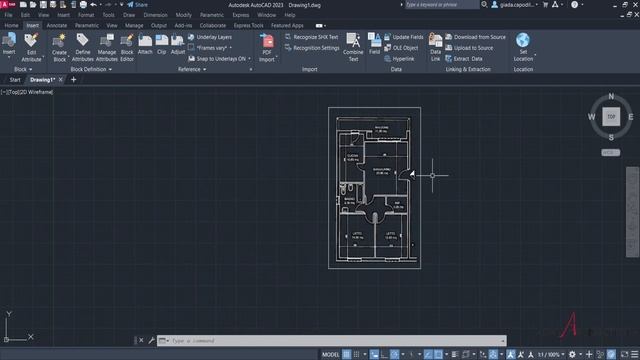Expand the Block panel dropdown
Viewport: 640px width, 360px height.
(23, 69)
